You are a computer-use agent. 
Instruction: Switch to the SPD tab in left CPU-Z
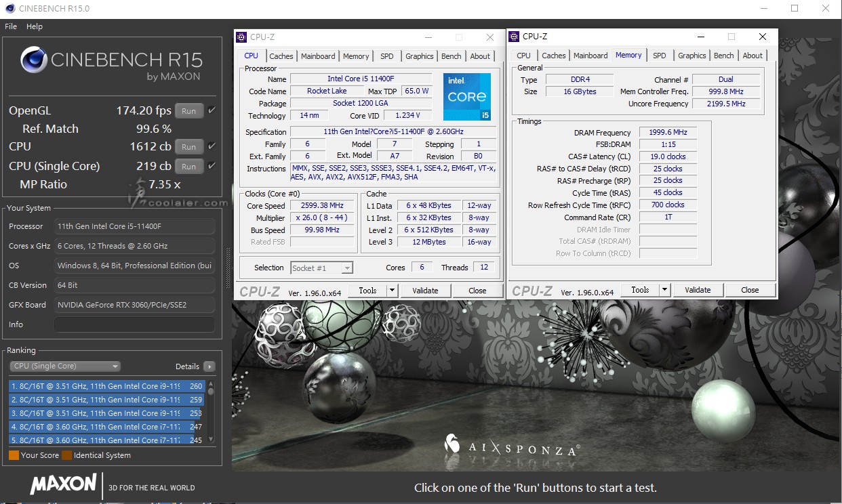point(386,56)
